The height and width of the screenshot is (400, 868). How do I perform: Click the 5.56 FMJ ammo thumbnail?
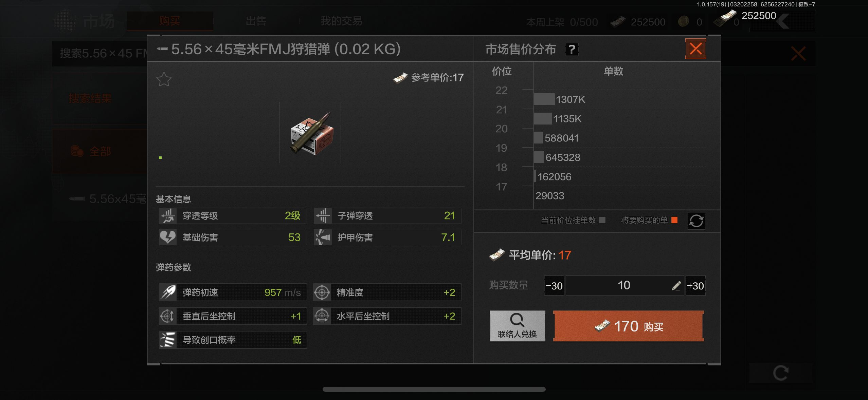tap(310, 132)
